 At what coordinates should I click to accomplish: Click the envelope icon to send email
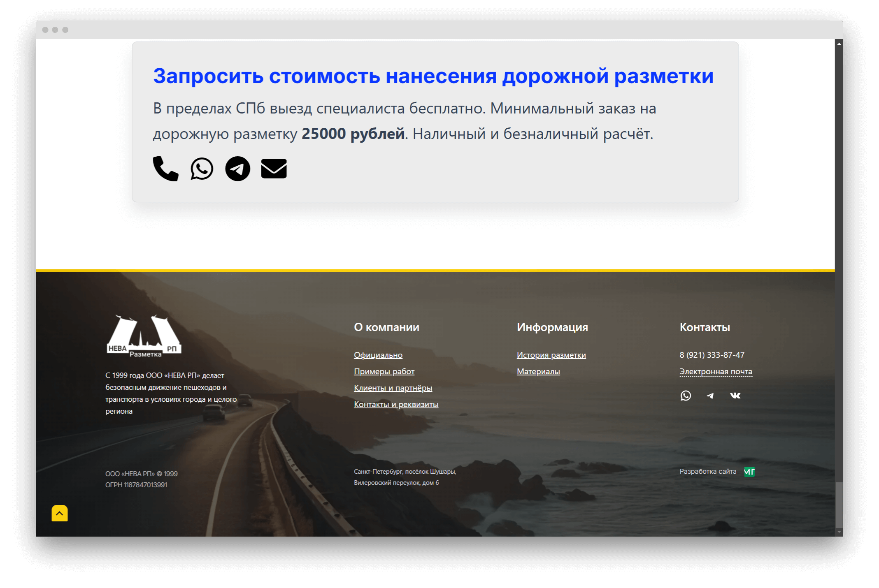point(274,168)
